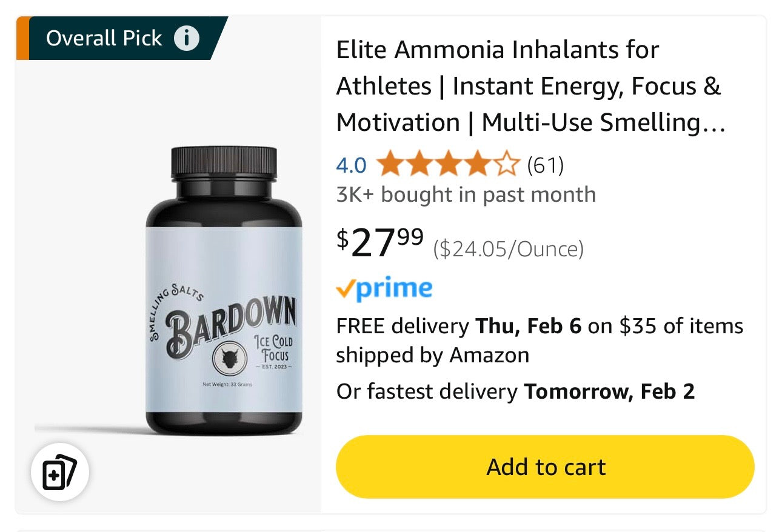Click the Overall Pick info icon
The image size is (782, 532).
coord(187,38)
